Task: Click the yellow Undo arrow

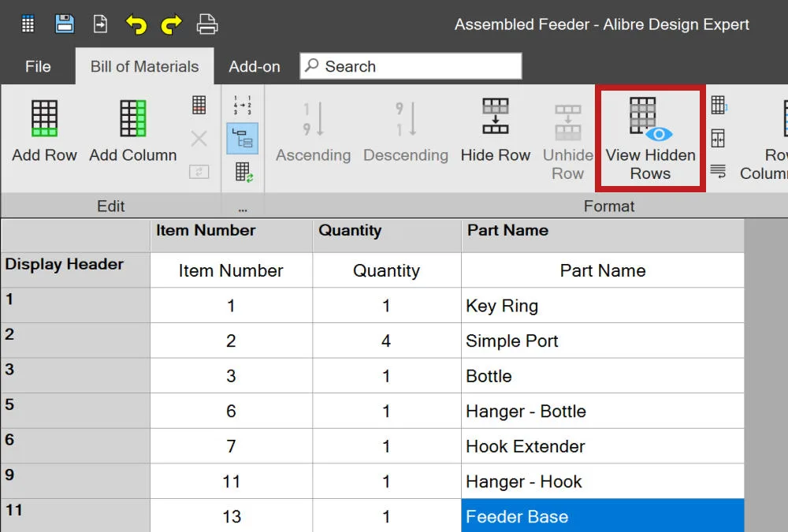Action: (x=136, y=24)
